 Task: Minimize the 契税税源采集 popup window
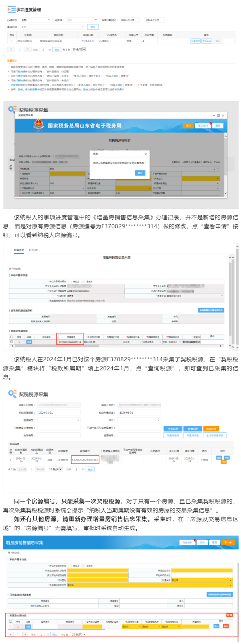coord(214,116)
